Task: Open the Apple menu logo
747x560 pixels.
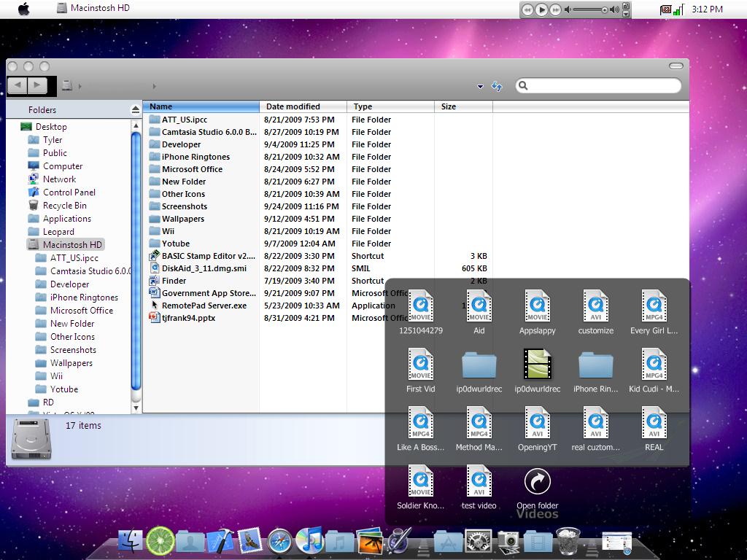Action: 24,9
